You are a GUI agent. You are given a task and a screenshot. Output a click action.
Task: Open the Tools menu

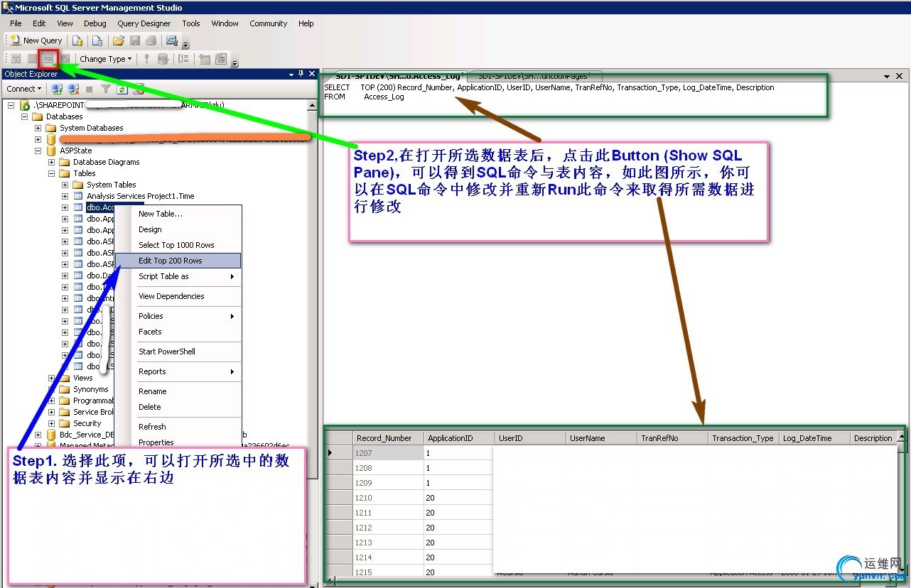(191, 23)
